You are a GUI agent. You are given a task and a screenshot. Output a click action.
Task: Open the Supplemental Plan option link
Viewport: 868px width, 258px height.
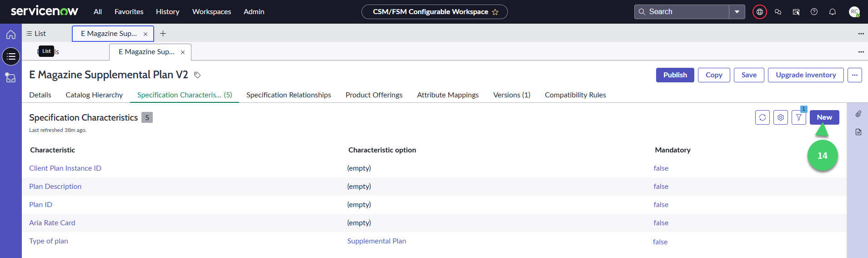tap(377, 241)
